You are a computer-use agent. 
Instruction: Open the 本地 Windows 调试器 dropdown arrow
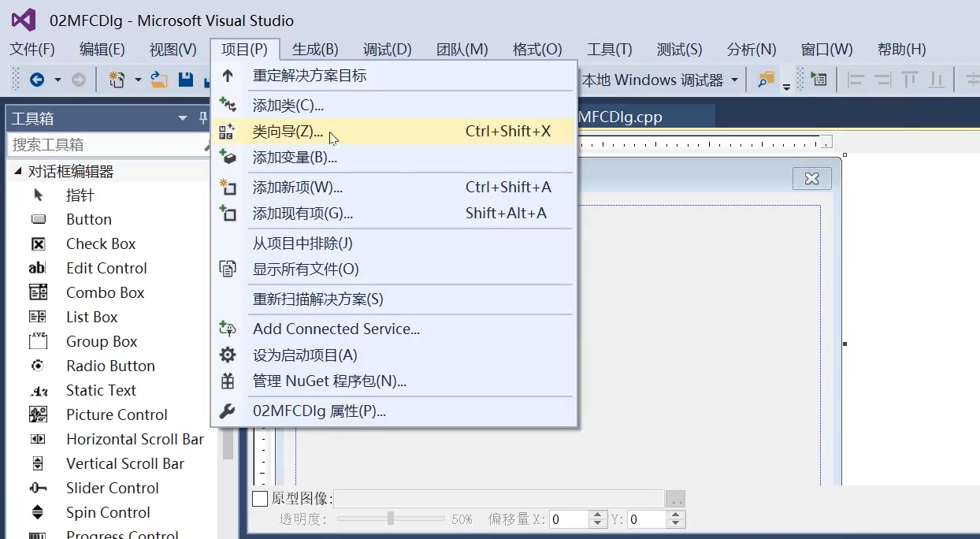(x=734, y=80)
